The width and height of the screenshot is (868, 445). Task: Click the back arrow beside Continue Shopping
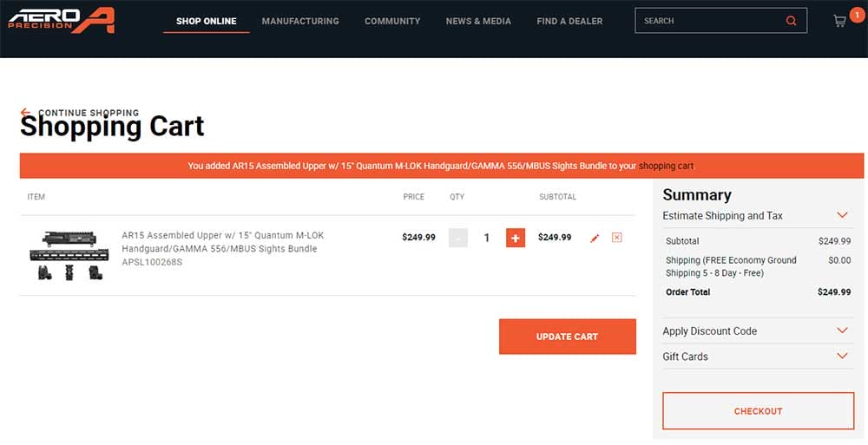(x=25, y=113)
